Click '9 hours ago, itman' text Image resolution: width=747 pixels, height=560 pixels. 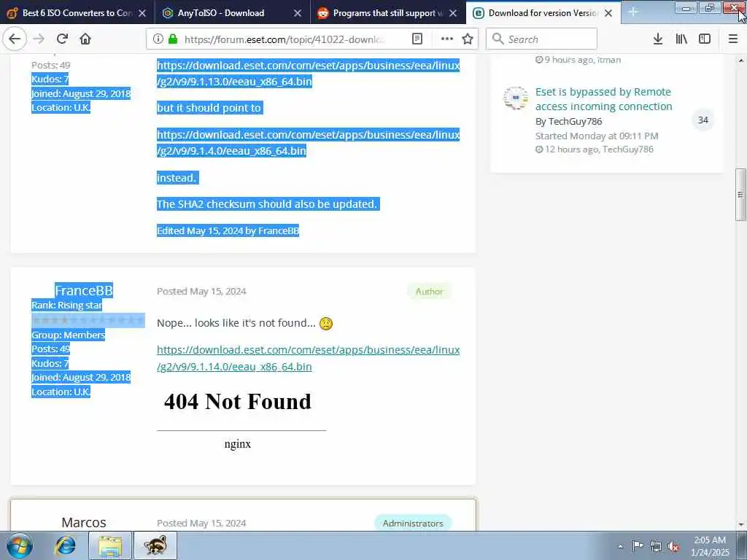[x=578, y=60]
